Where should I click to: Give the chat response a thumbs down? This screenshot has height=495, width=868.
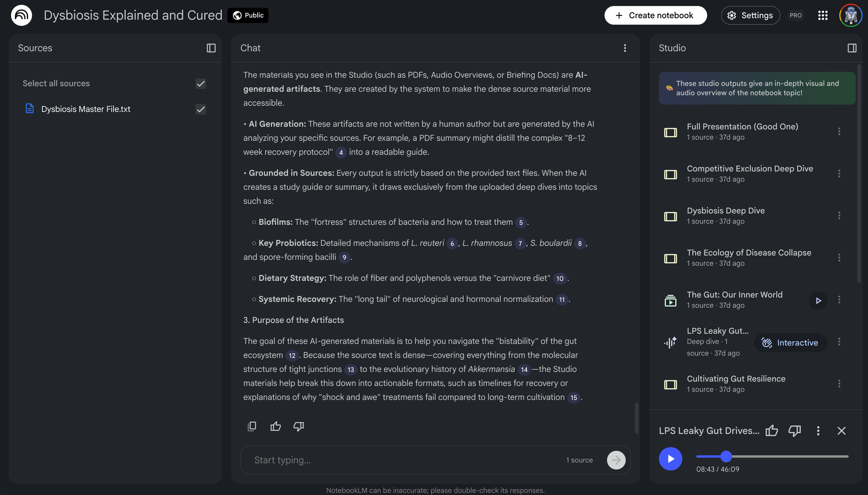point(298,426)
